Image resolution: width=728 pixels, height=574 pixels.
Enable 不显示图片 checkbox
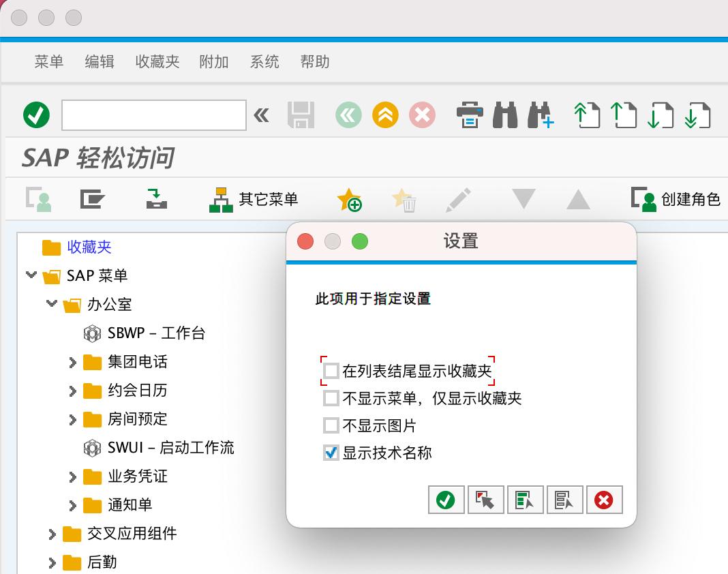(331, 425)
